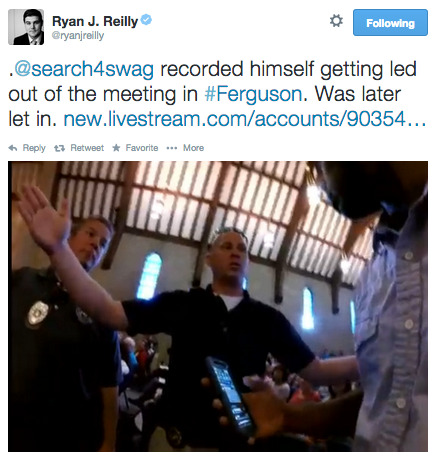Viewport: 436px width, 463px height.
Task: Open the embedded tweet photo
Action: [x=218, y=306]
